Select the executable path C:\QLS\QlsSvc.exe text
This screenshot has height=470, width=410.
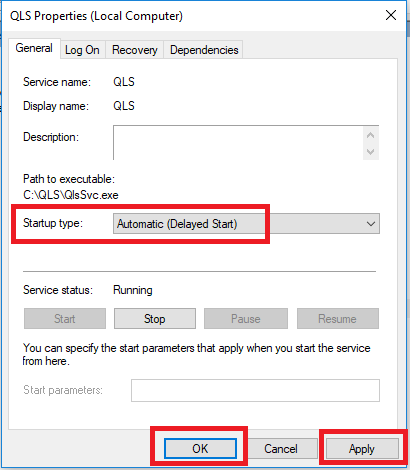71,195
